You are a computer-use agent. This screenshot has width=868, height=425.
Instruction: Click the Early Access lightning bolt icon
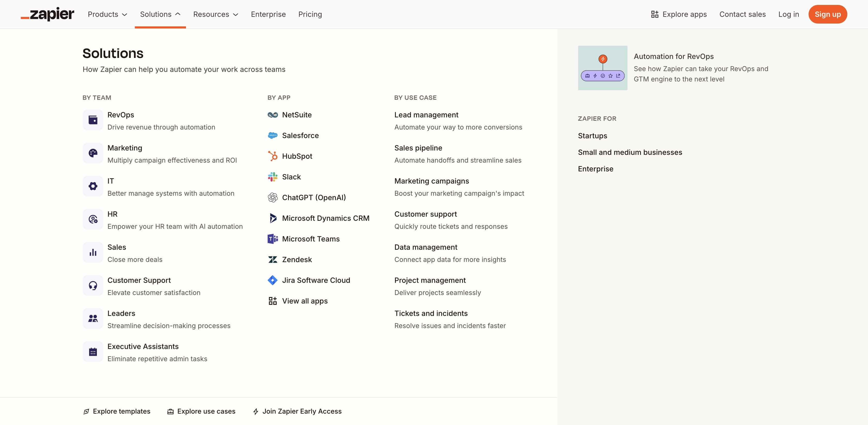(256, 411)
